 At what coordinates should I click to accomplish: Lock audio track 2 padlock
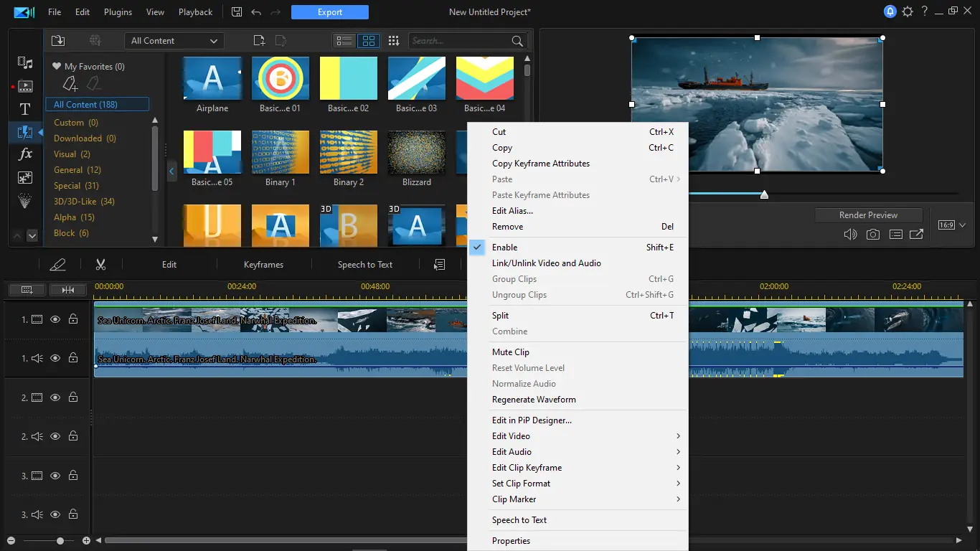click(x=73, y=436)
